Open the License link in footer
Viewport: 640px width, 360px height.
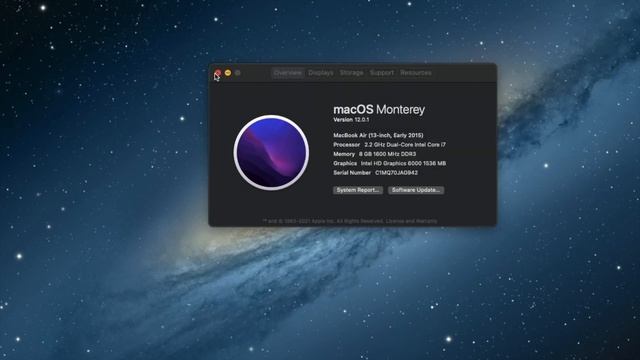(394, 221)
